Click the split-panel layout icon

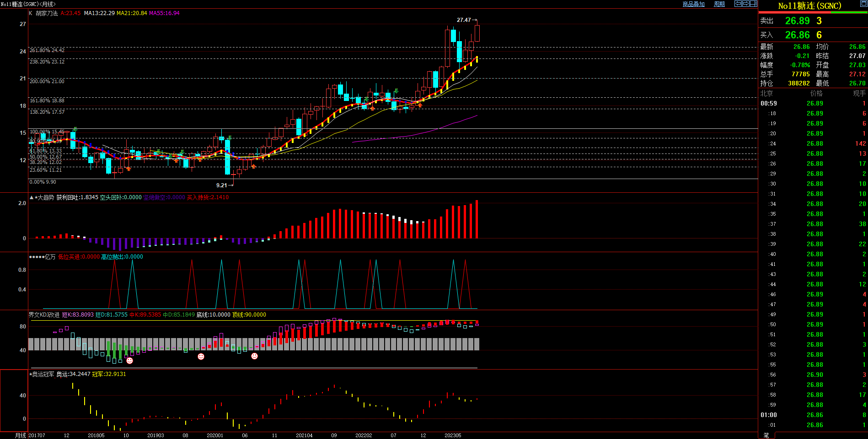(x=753, y=4)
